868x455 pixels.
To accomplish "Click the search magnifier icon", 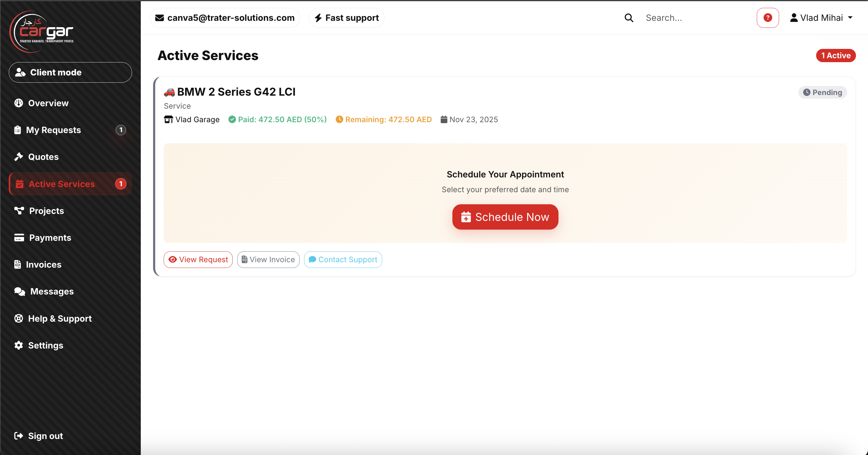I will point(628,17).
